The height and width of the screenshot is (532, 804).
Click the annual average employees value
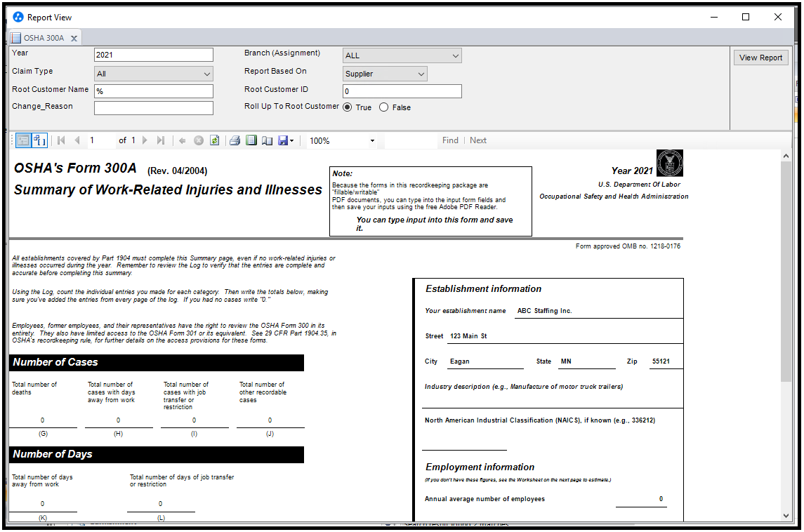pyautogui.click(x=661, y=499)
